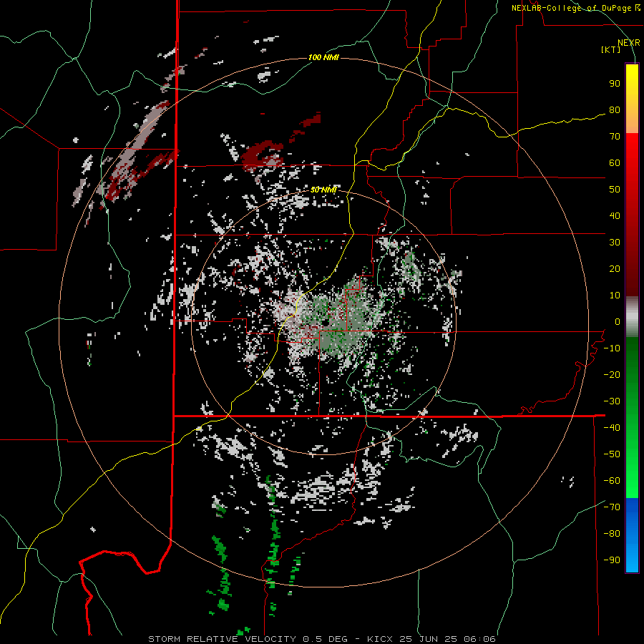Viewport: 644px width, 644px height.
Task: Click the 20 value on velocity scale
Action: tap(615, 269)
